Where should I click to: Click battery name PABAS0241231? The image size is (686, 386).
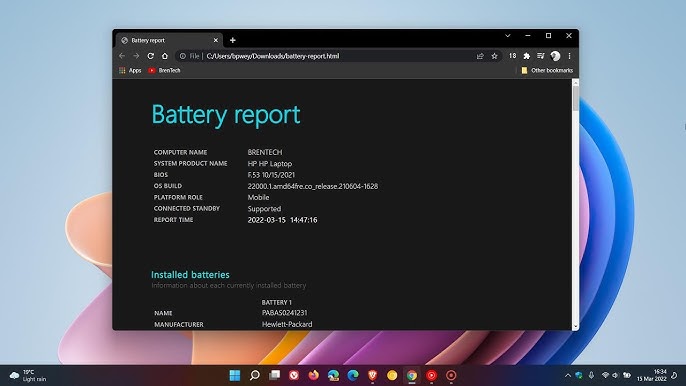(284, 313)
